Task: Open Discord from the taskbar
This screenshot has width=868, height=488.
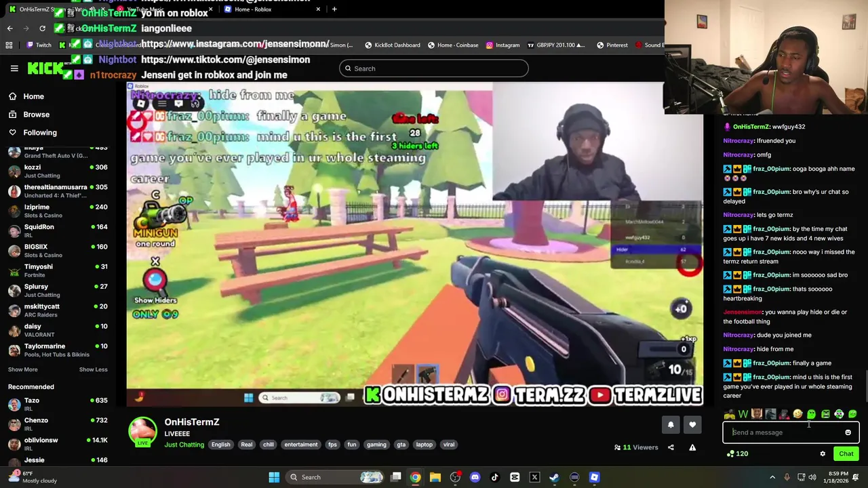Action: tap(475, 477)
